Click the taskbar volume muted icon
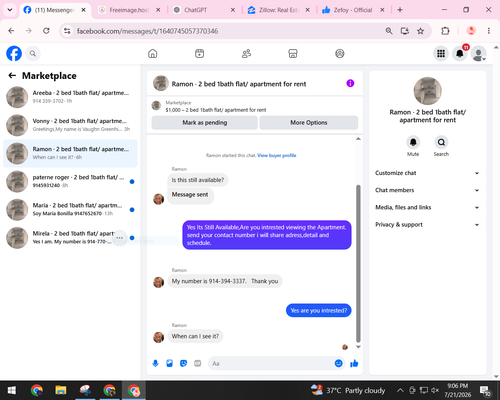The width and height of the screenshot is (500, 400). coord(435,390)
